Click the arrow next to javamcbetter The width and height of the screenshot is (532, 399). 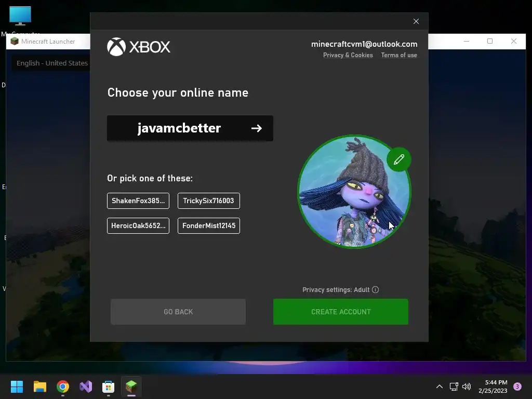click(x=257, y=128)
